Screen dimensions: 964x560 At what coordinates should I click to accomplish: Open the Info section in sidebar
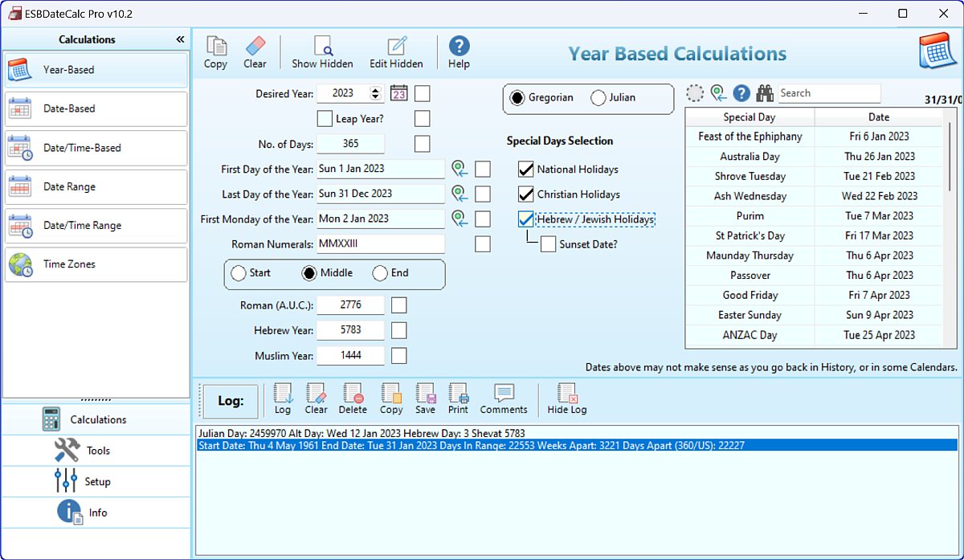pyautogui.click(x=96, y=513)
